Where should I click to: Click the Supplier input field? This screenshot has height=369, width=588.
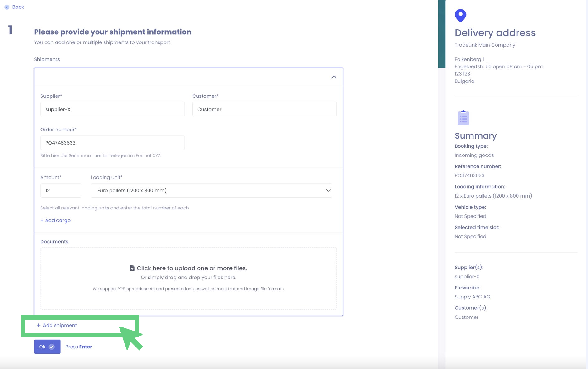pos(112,109)
